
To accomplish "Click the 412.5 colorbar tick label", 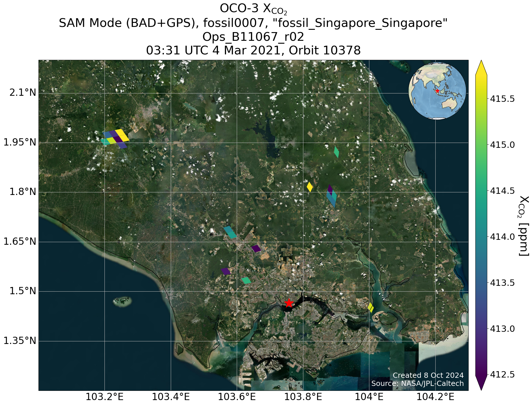I will pyautogui.click(x=502, y=375).
